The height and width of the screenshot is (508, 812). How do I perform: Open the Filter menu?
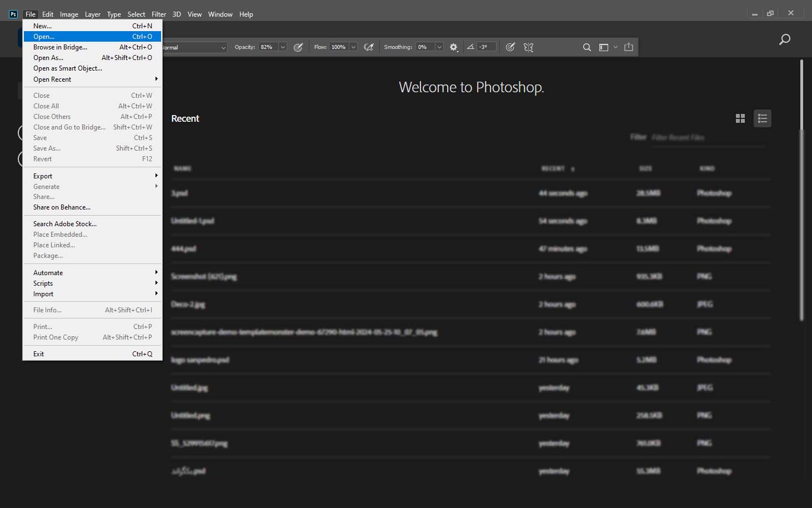click(159, 14)
